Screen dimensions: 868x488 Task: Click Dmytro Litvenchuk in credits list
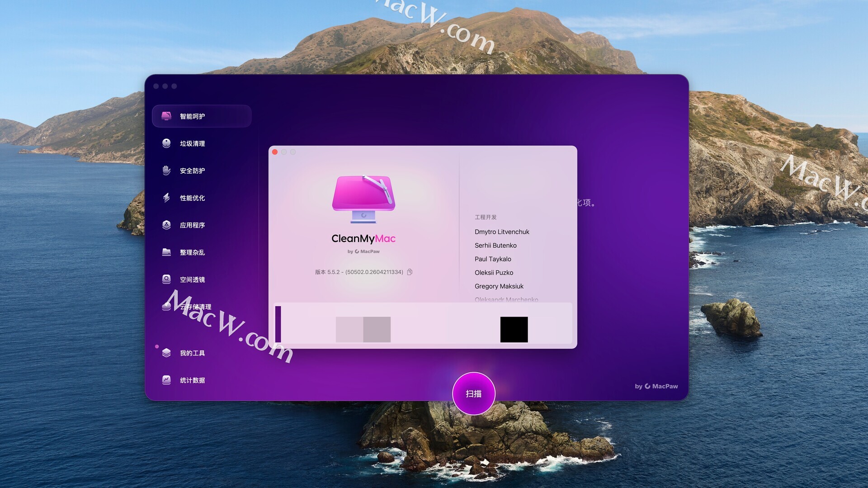tap(502, 232)
